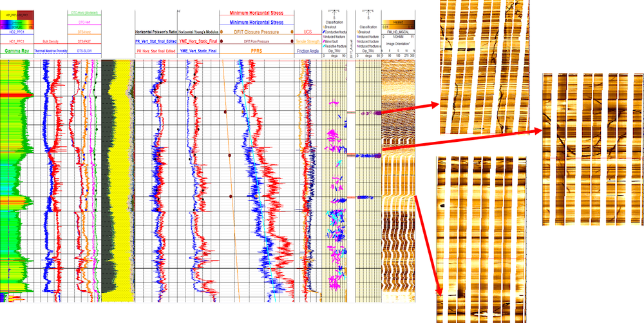Select the Bulk Density curve label
This screenshot has height=323, width=644.
point(50,41)
